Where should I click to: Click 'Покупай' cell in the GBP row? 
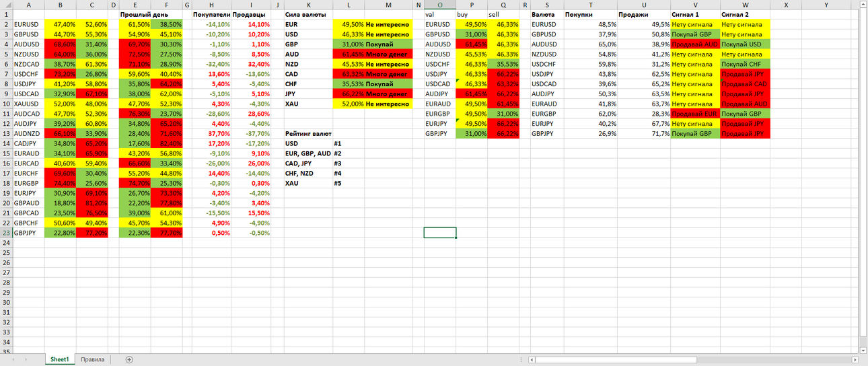click(388, 44)
